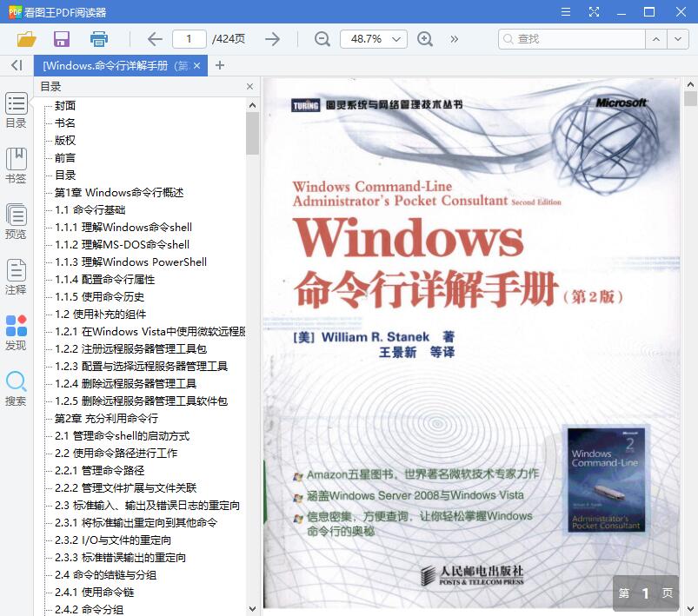
Task: Jump to 书名 in the outline
Action: (65, 123)
